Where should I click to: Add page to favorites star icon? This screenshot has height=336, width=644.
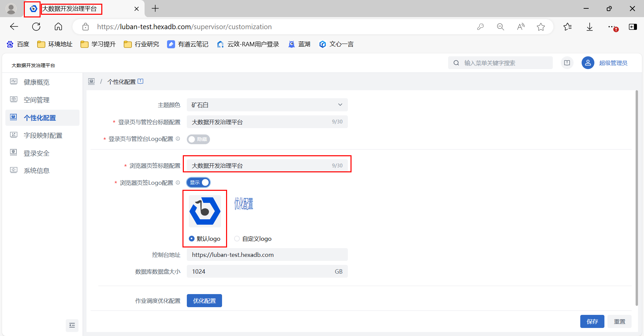(x=541, y=27)
